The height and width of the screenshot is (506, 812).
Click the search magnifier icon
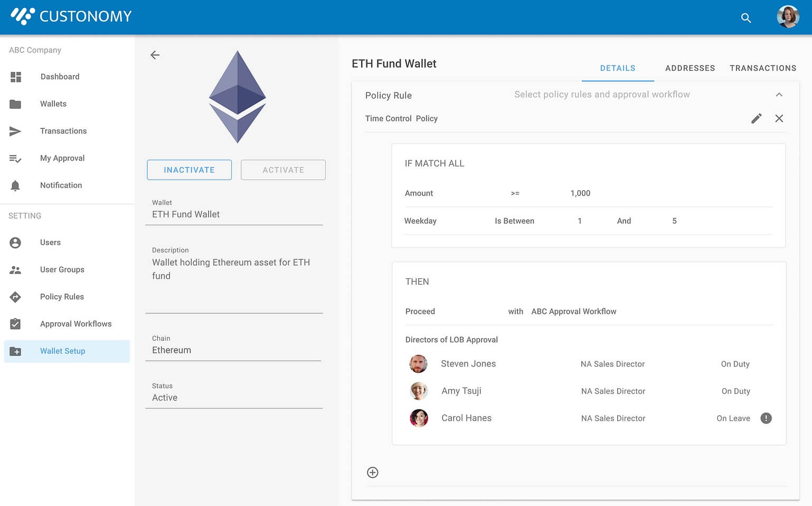(745, 18)
